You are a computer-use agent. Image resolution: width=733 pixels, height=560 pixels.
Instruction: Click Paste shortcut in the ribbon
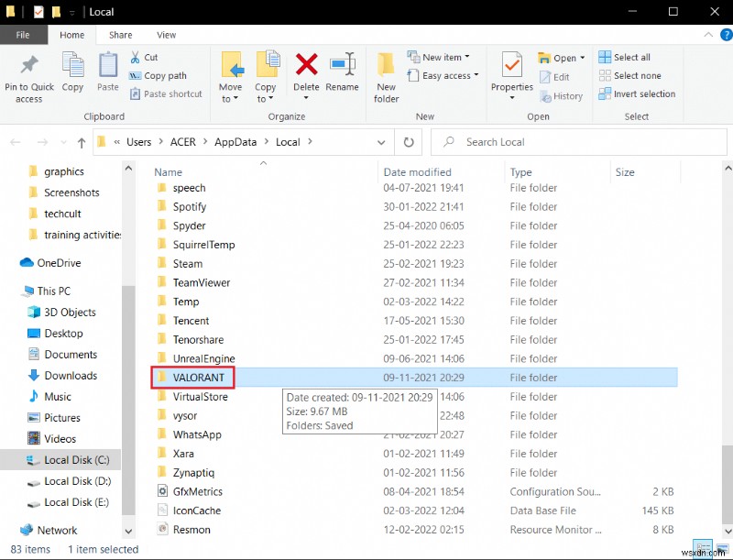pos(166,94)
